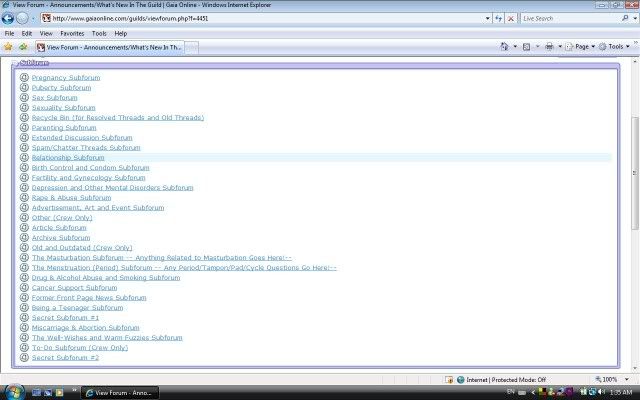Click the Home icon in the command bar
Viewport: 640px width, 400px height.
click(504, 47)
